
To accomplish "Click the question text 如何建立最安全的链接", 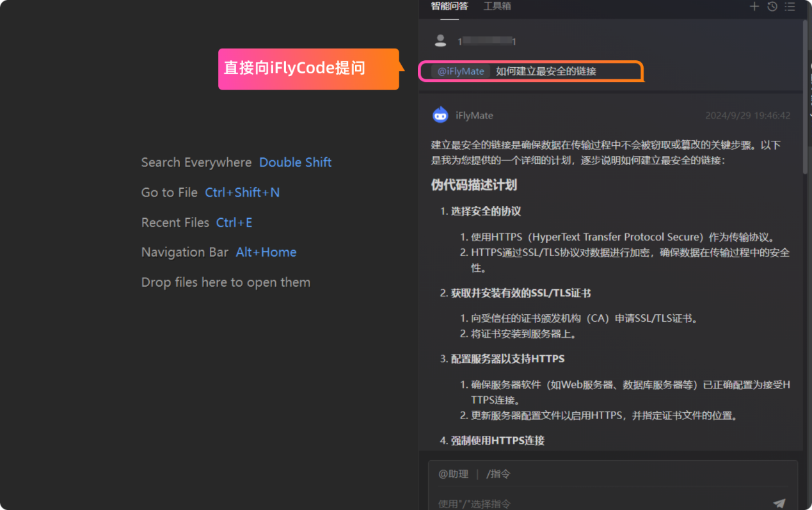I will tap(546, 71).
